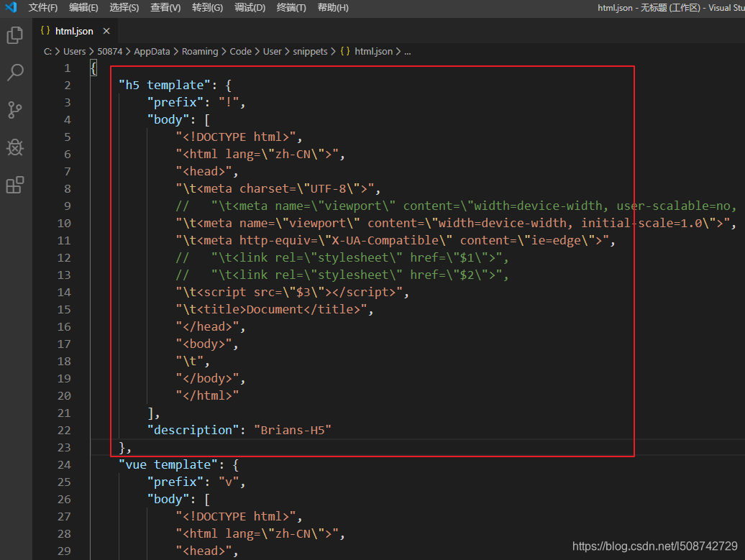Click the "</html>" string on line 20
The height and width of the screenshot is (560, 745).
pos(207,395)
